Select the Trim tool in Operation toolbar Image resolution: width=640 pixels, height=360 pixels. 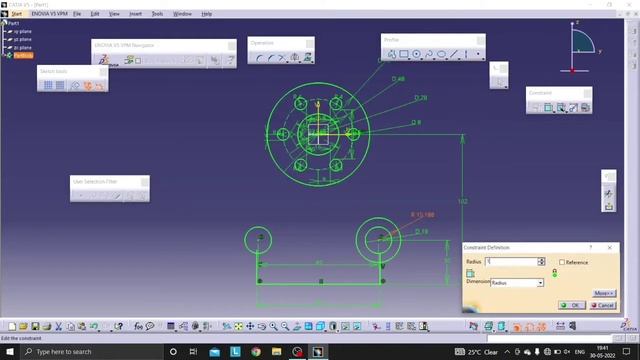[282, 58]
